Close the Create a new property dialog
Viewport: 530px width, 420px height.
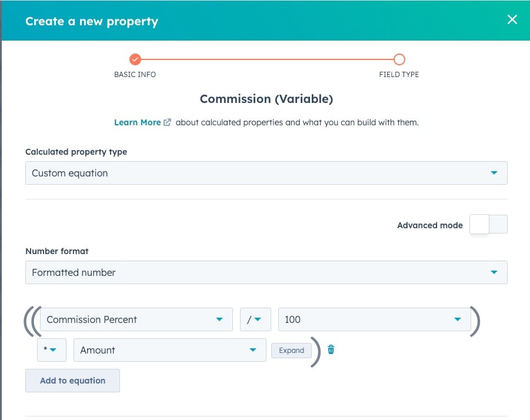click(x=512, y=19)
